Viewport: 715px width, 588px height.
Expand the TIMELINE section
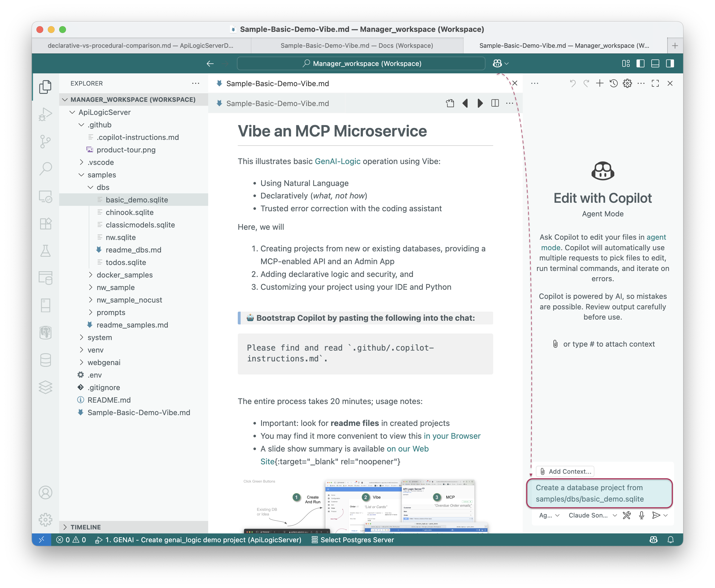[x=133, y=527]
